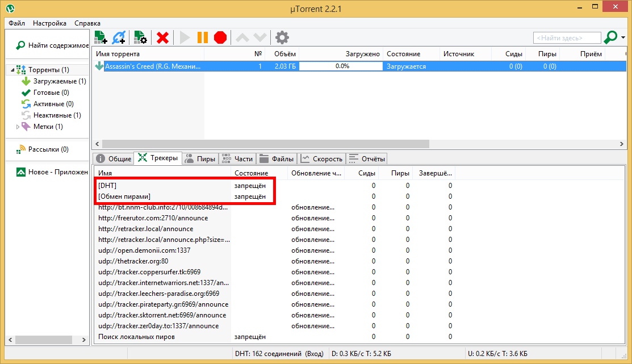The image size is (632, 364).
Task: Open the Create New Torrent icon
Action: click(x=140, y=37)
